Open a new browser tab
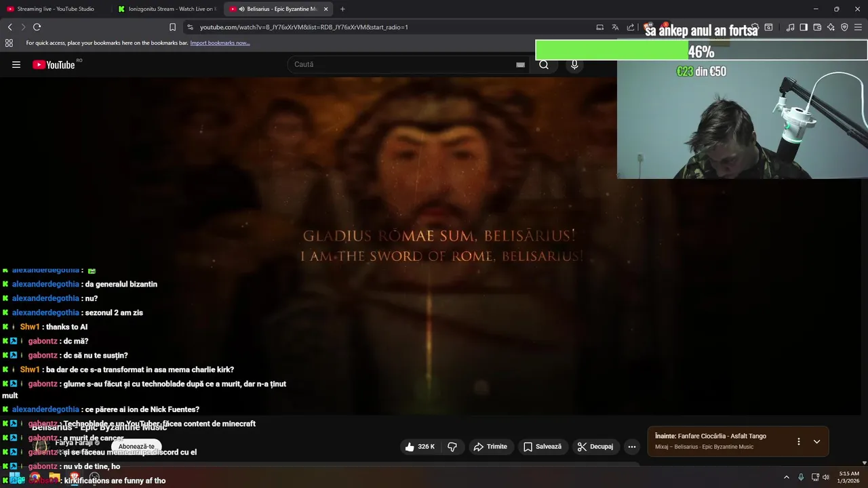The width and height of the screenshot is (868, 488). (x=342, y=9)
